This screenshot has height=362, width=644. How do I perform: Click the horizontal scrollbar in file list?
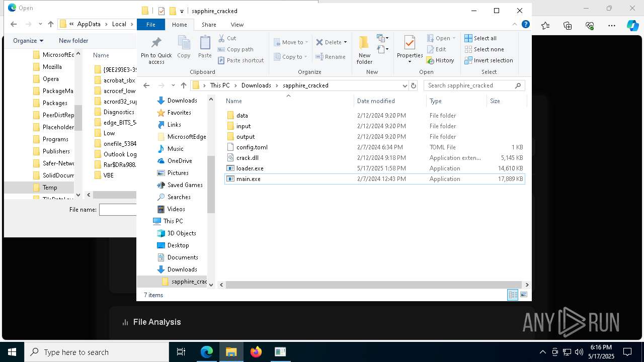click(x=375, y=285)
